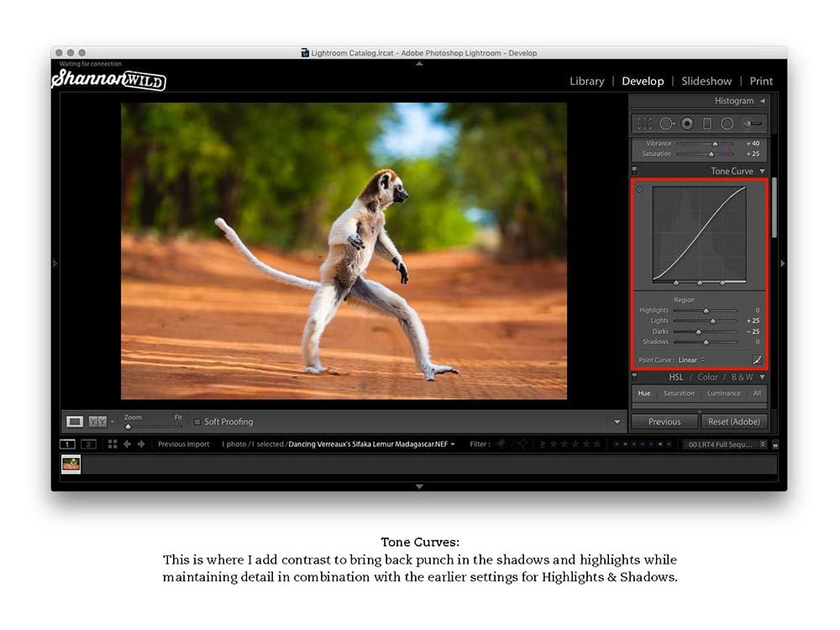Click the Saturation slider in Presence
The height and width of the screenshot is (630, 840).
pos(705,154)
